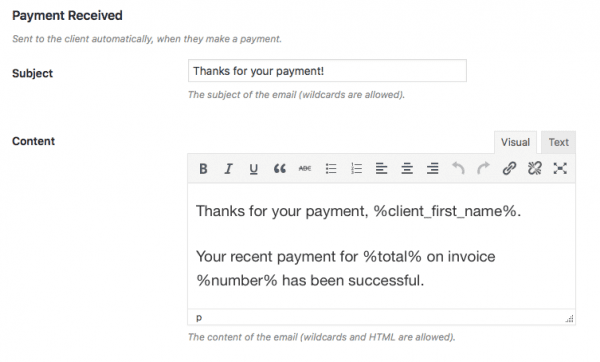Image resolution: width=600 pixels, height=362 pixels.
Task: Align text to the right
Action: [x=432, y=168]
